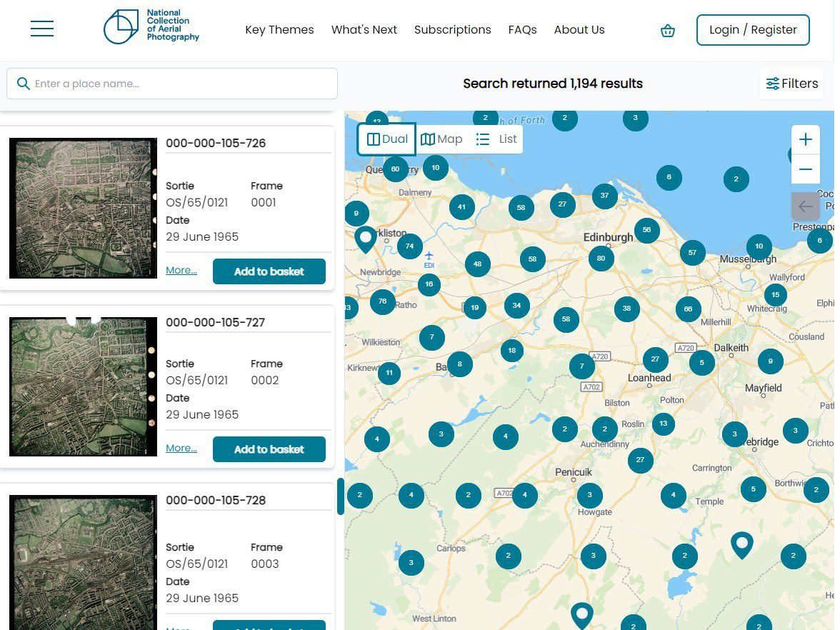Open the Filters panel
This screenshot has width=840, height=630.
[x=791, y=84]
